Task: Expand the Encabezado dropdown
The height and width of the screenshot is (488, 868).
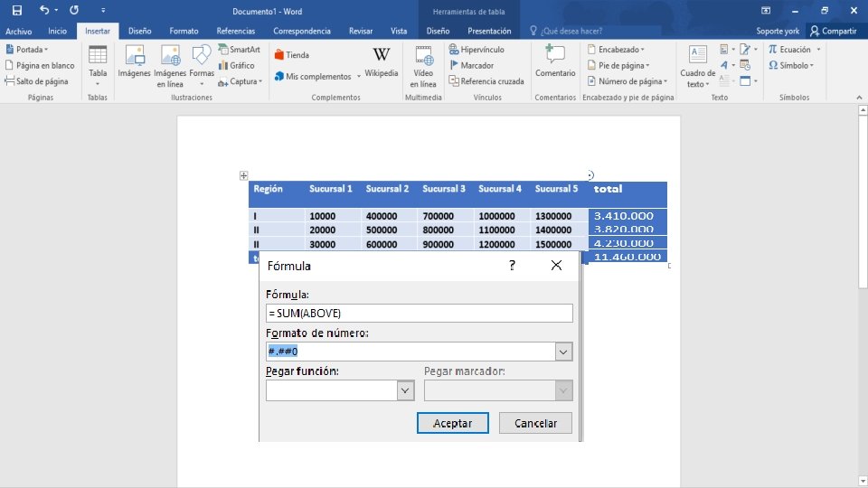Action: click(x=616, y=49)
